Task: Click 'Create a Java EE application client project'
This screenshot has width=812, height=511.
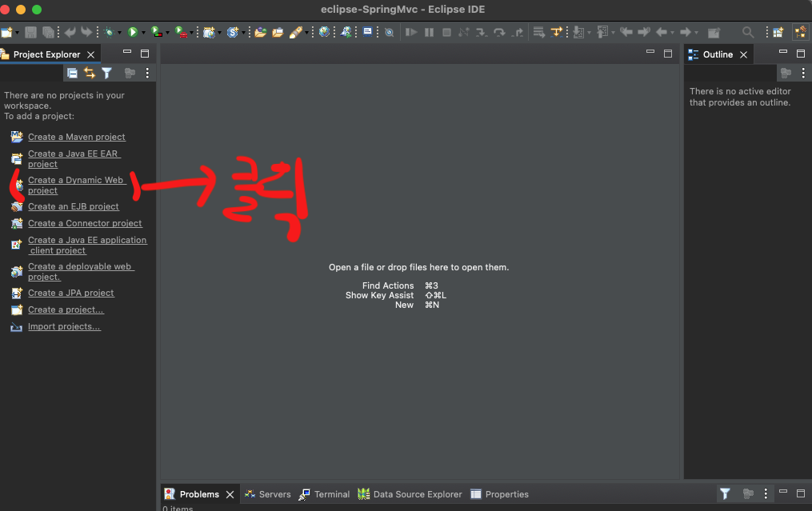Action: 87,246
